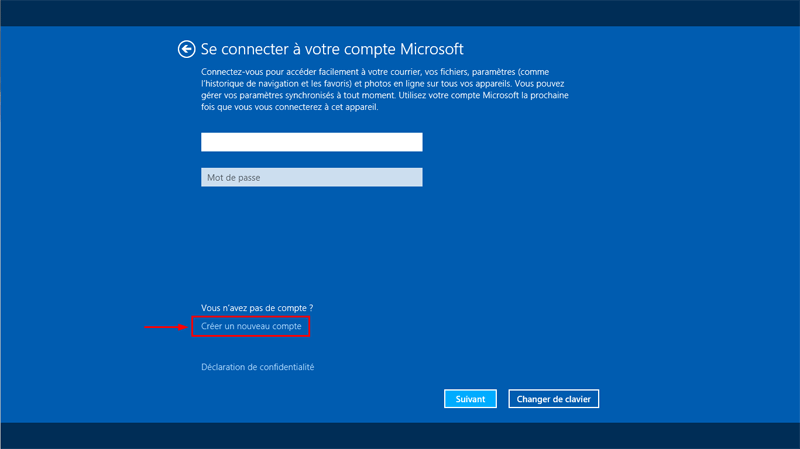The width and height of the screenshot is (800, 449).
Task: Click the Vous n'avez pas de compte ? text
Action: (257, 308)
